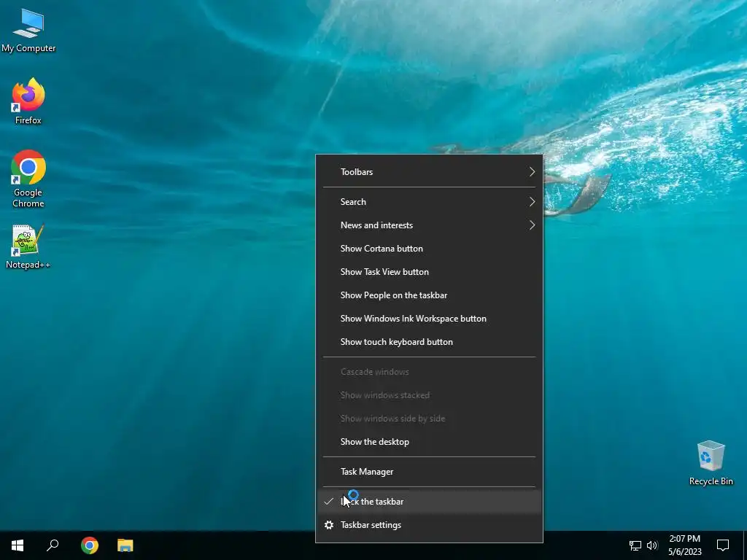Uncheck Lock the taskbar
The height and width of the screenshot is (560, 747).
pyautogui.click(x=429, y=502)
